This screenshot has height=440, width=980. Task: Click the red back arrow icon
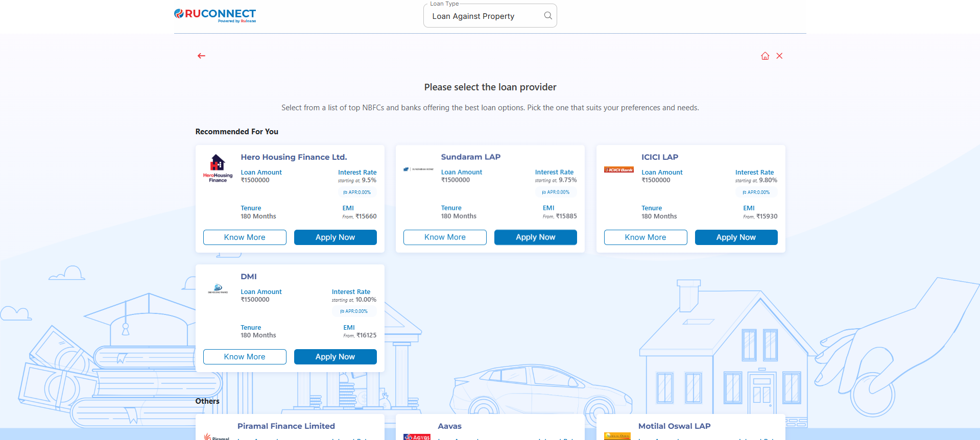coord(201,56)
